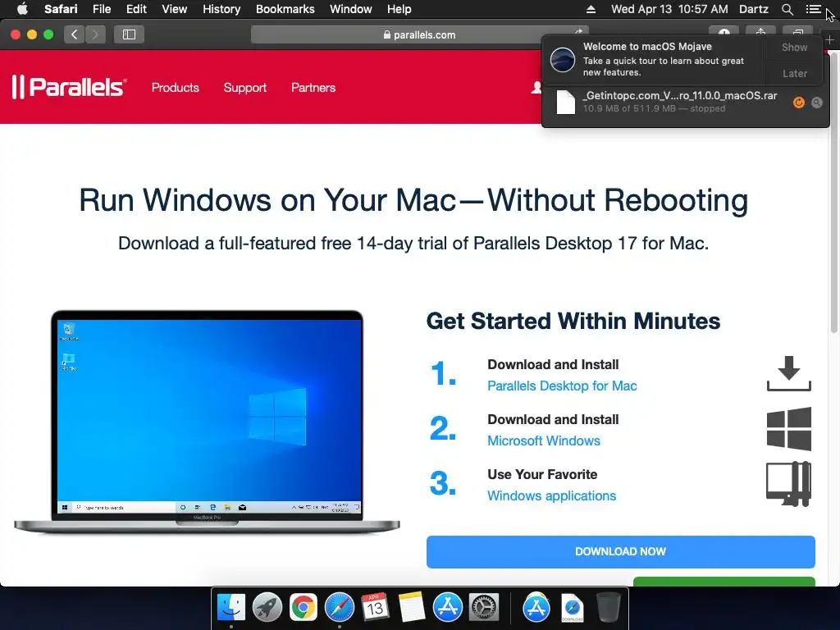This screenshot has width=840, height=630.
Task: Open the Windows applications link
Action: tap(551, 495)
